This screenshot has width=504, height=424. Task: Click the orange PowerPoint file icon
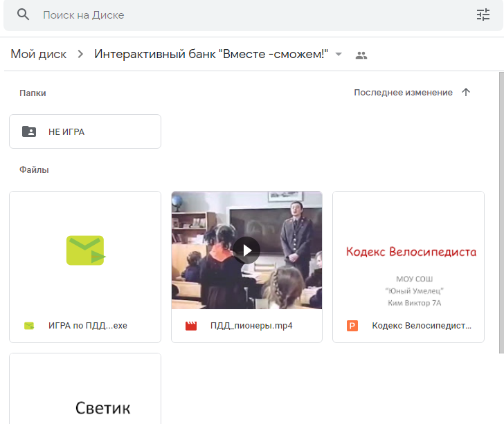coord(352,326)
